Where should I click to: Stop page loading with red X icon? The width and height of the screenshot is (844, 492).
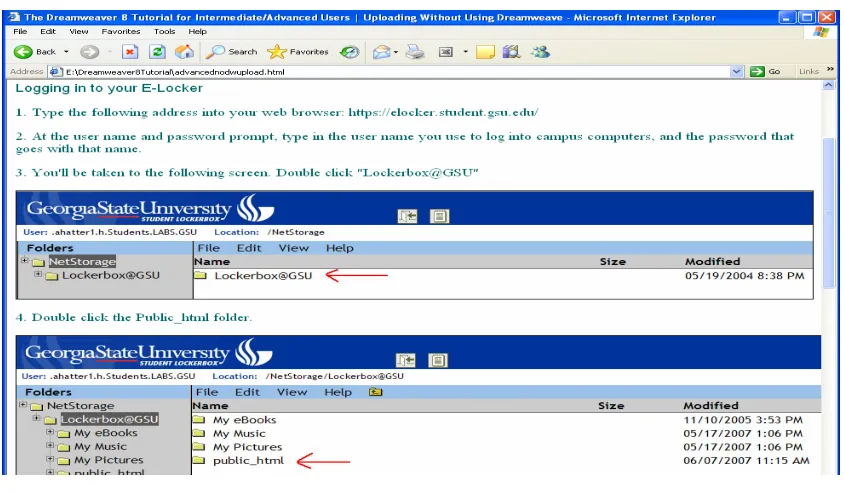130,52
